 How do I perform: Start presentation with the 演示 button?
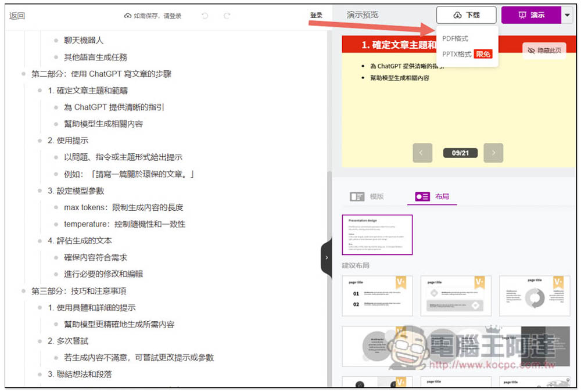[531, 15]
